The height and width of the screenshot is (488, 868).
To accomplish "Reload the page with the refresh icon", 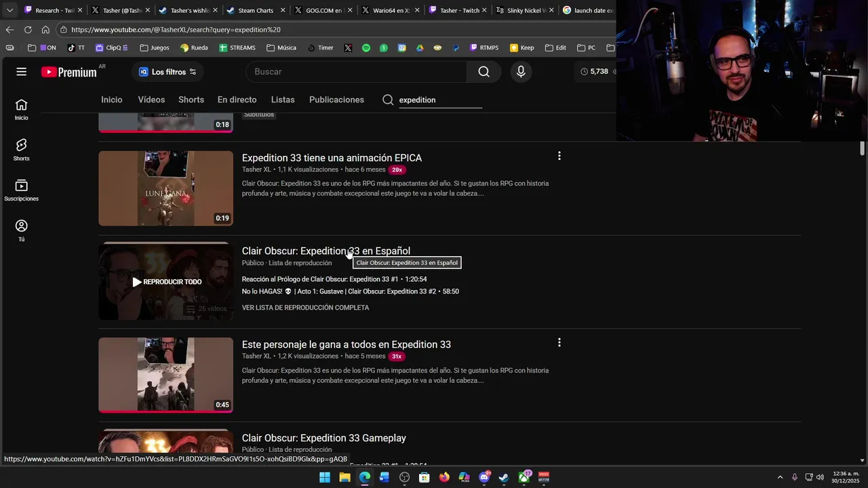I will (x=28, y=30).
